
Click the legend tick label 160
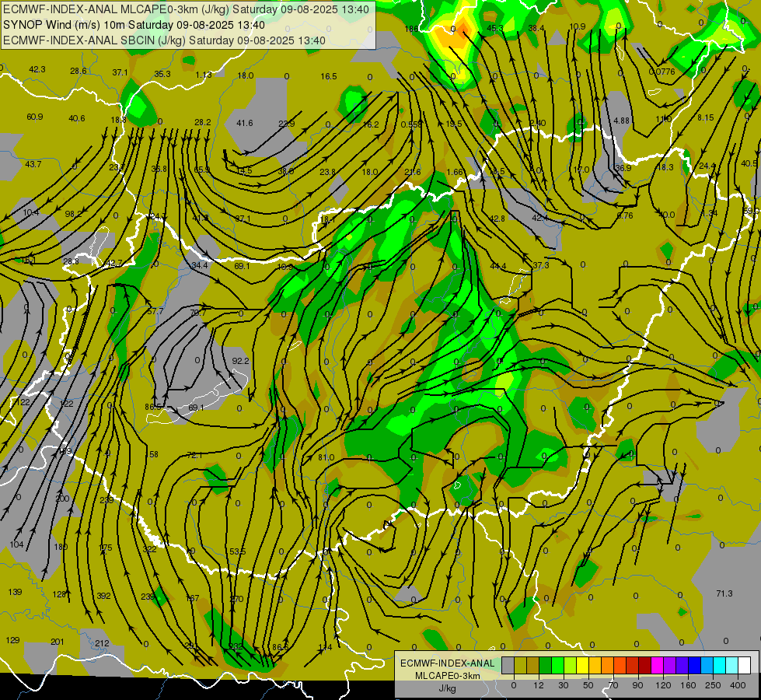click(688, 685)
